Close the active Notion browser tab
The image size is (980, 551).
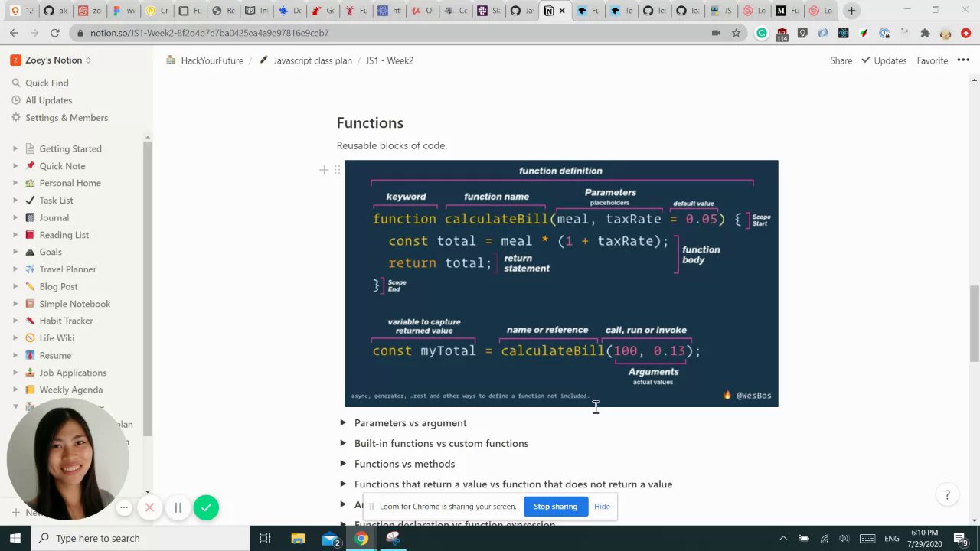(x=562, y=11)
